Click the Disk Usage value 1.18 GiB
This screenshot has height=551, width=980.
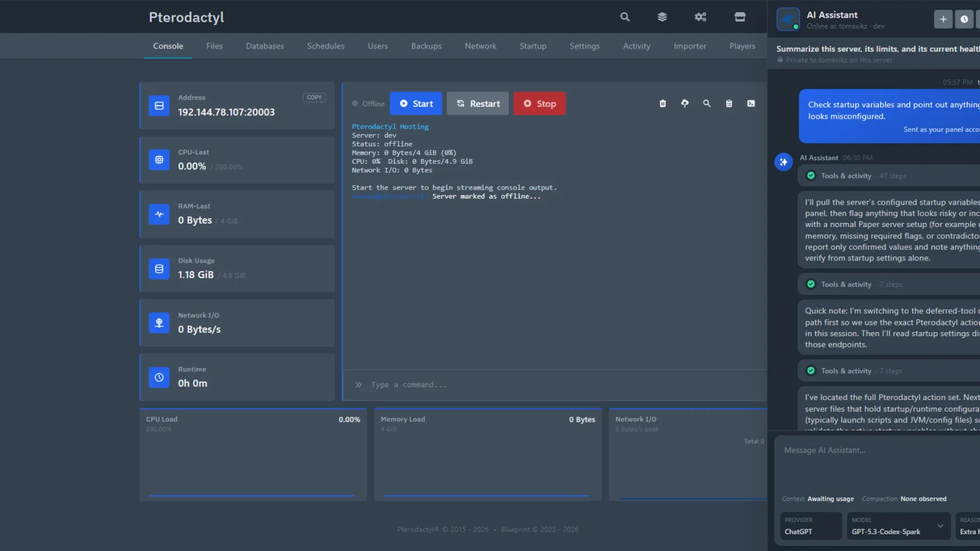point(195,275)
